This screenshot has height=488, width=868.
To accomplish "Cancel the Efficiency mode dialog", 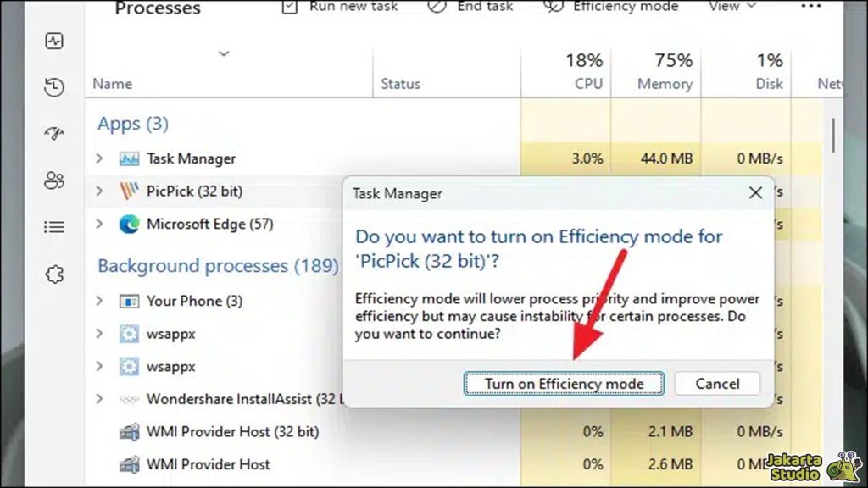I will click(x=717, y=383).
